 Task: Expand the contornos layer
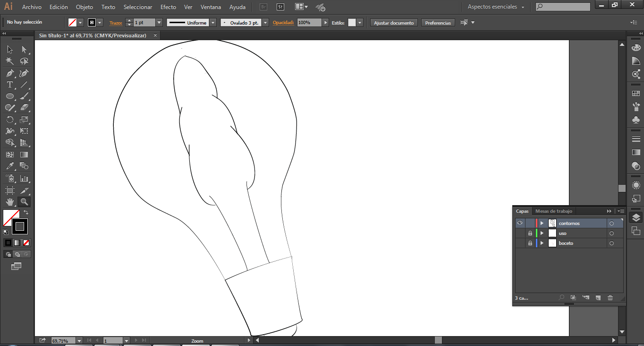coord(542,223)
